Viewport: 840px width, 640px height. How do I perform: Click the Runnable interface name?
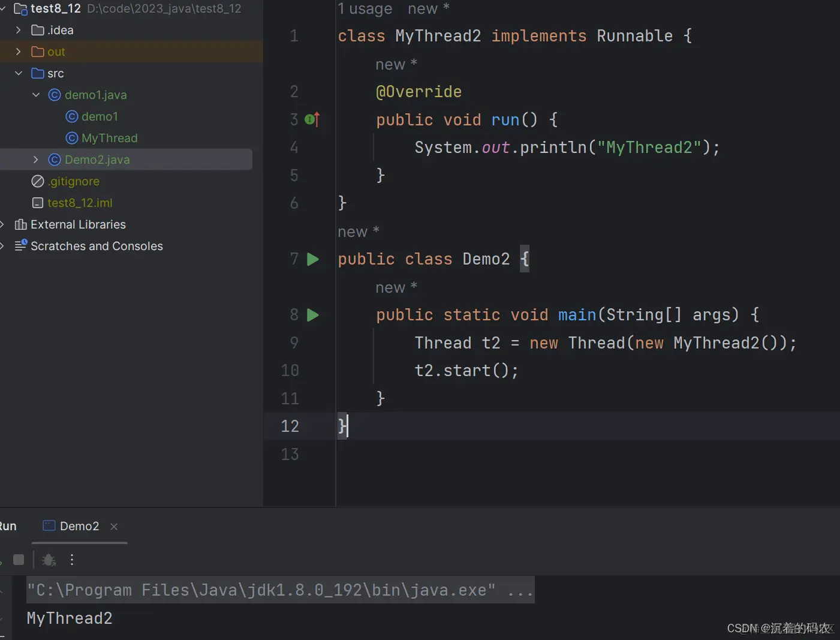[x=635, y=36]
